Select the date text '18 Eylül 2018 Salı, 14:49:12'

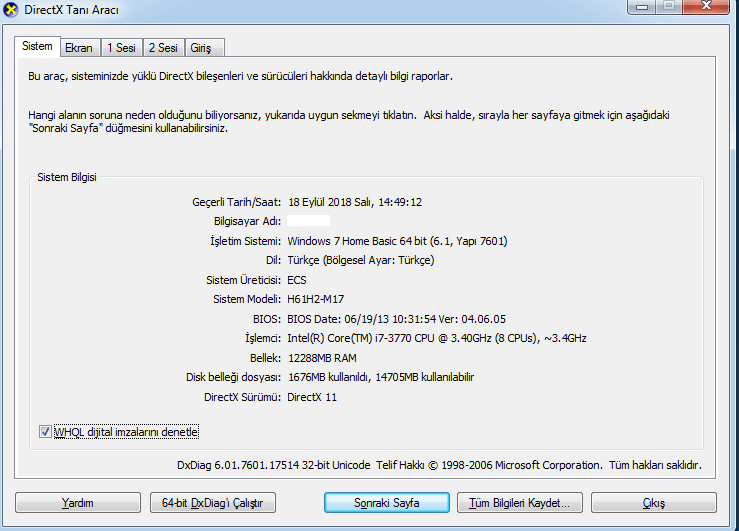pyautogui.click(x=355, y=202)
